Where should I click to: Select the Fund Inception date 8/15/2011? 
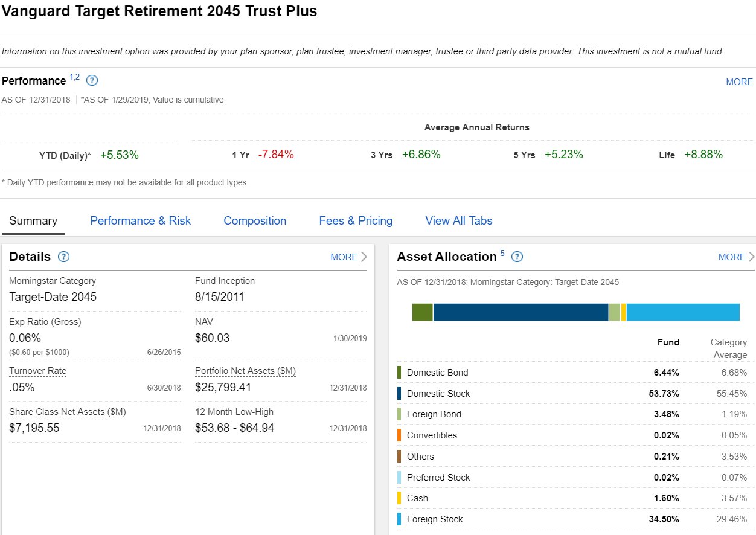pos(220,297)
